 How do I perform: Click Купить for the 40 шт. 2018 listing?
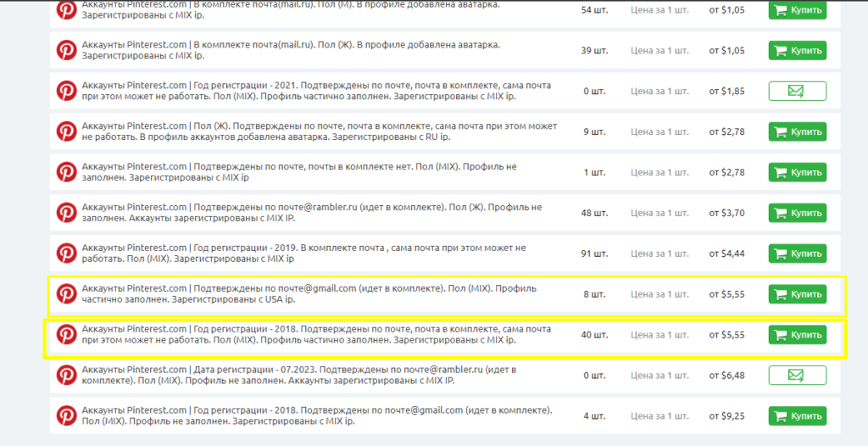point(797,335)
